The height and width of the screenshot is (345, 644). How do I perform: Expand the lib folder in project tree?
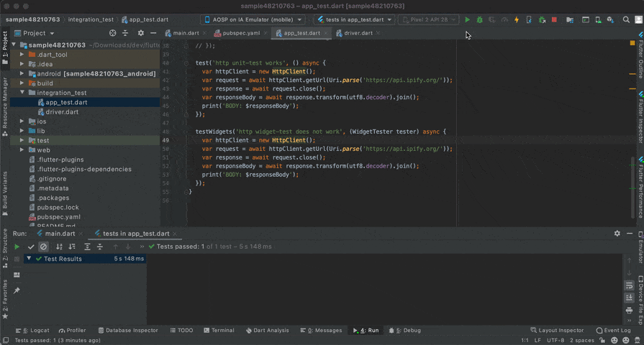click(22, 131)
